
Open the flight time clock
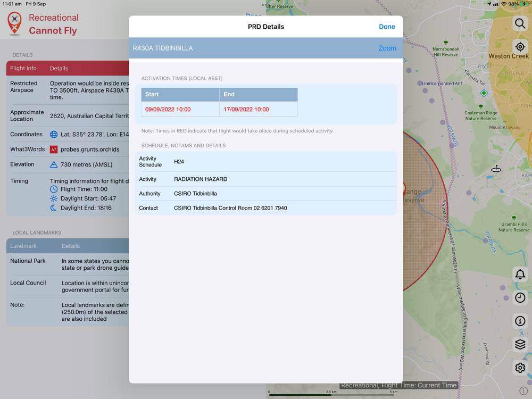click(520, 297)
